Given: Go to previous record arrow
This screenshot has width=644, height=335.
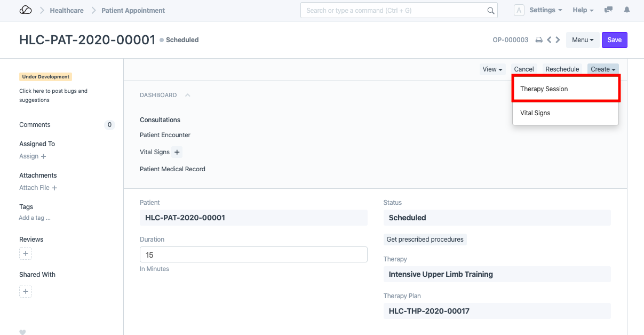Looking at the screenshot, I should [549, 40].
